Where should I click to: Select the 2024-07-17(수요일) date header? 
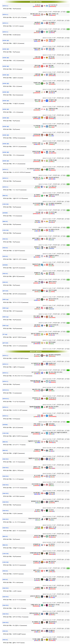coord(35,2)
